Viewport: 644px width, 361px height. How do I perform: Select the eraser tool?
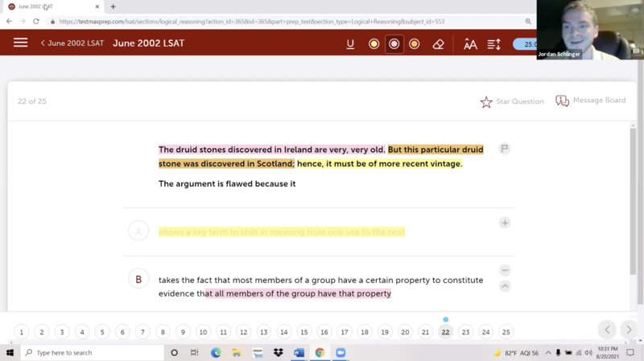pyautogui.click(x=438, y=44)
